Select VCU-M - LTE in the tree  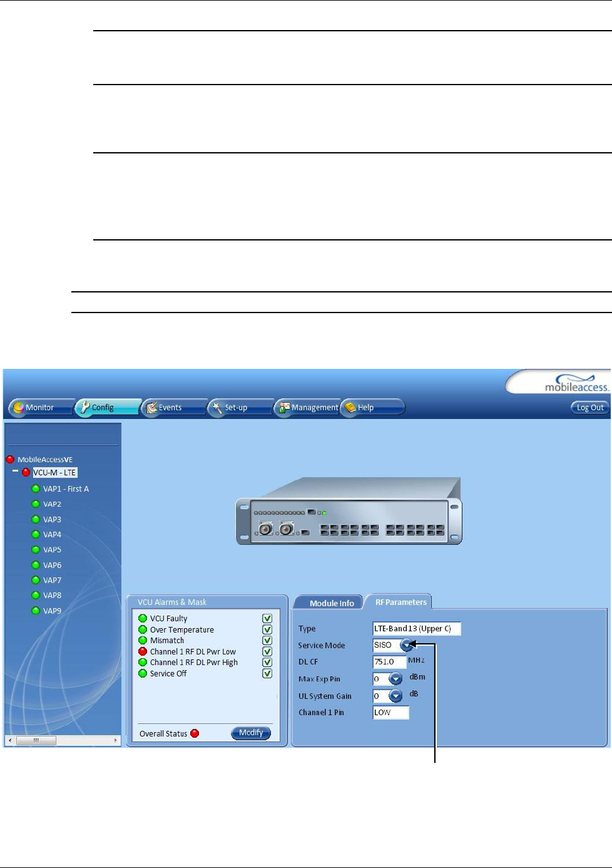[x=55, y=473]
